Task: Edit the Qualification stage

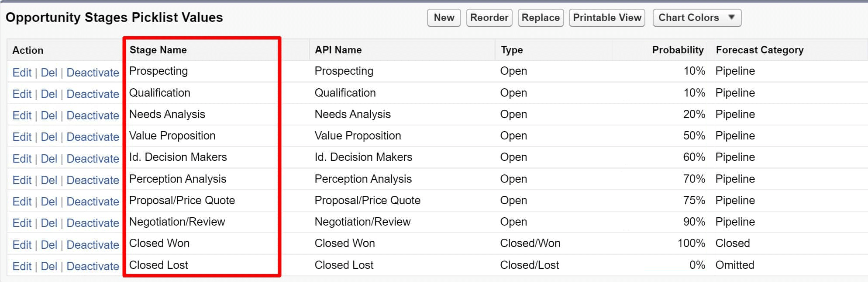Action: click(22, 94)
